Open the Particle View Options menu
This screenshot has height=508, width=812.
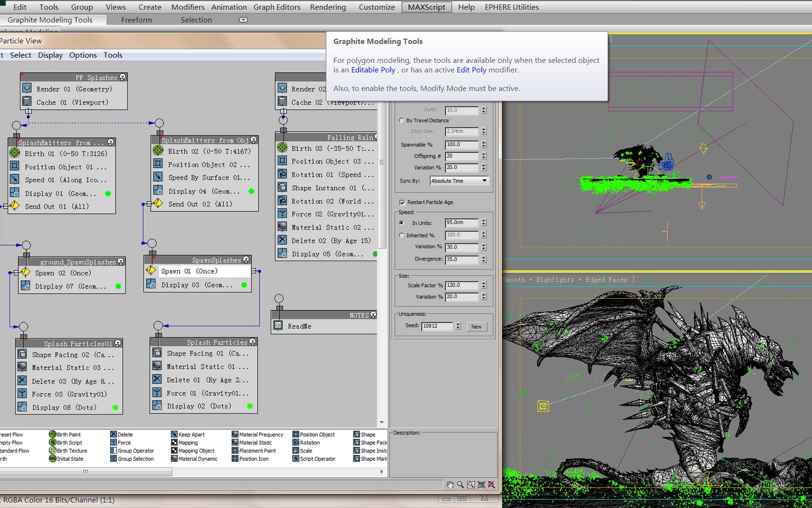pos(83,55)
